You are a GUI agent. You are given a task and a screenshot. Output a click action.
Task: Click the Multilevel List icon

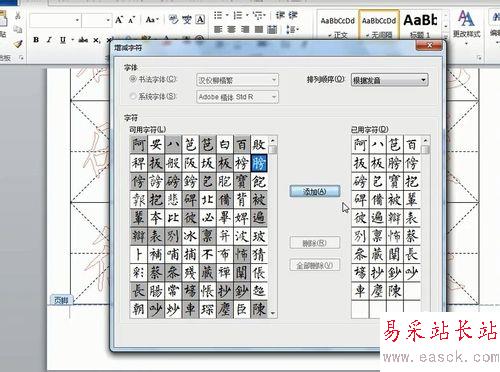click(257, 15)
